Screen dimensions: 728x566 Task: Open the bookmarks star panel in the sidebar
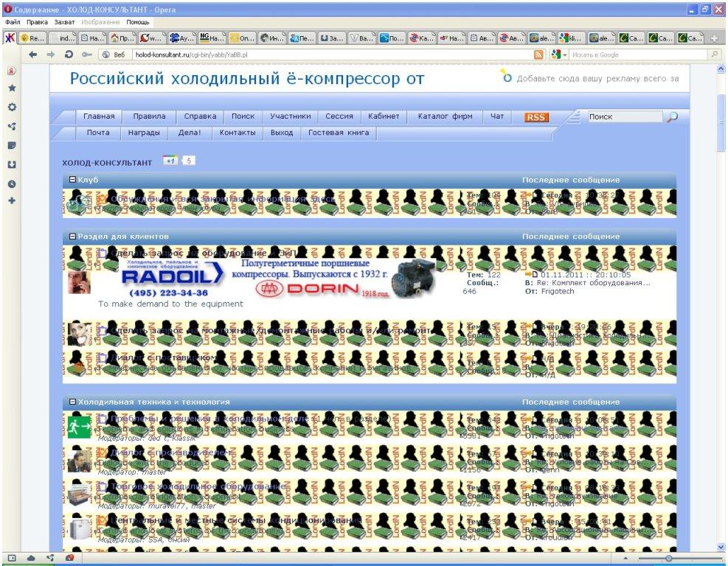tap(12, 88)
